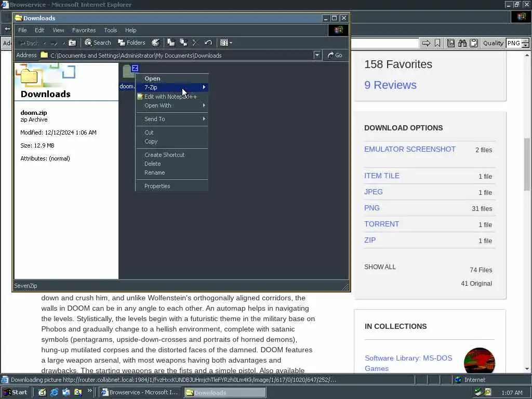The height and width of the screenshot is (399, 532).
Task: Click the page vertical scrollbar thumb
Action: (x=527, y=164)
